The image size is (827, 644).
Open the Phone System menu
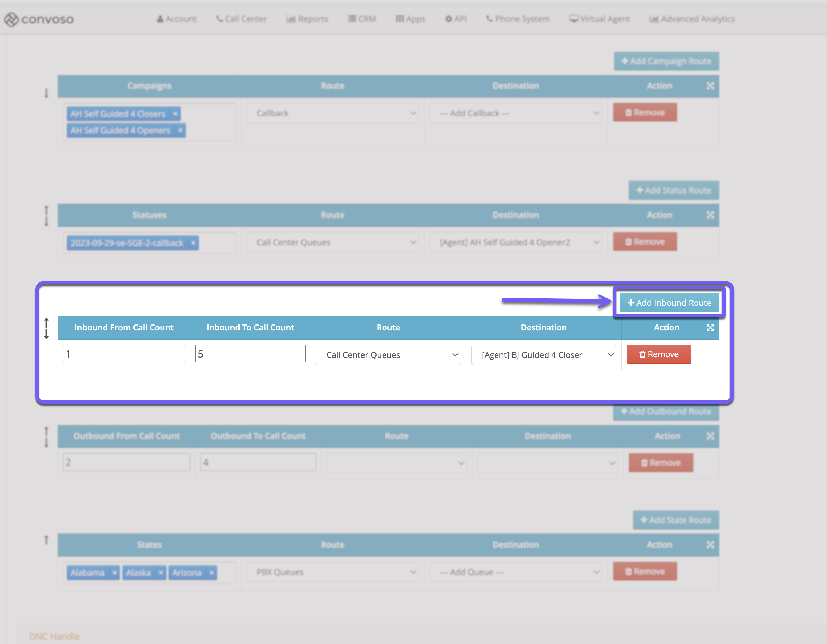(518, 19)
